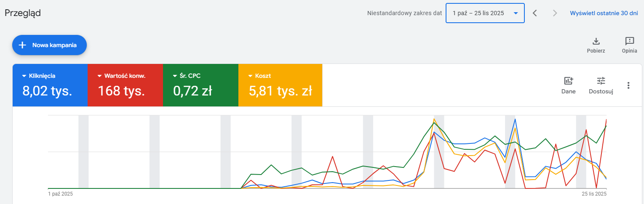Click Wyświetl ostatnie 30 dni link
The height and width of the screenshot is (204, 644).
(x=604, y=13)
